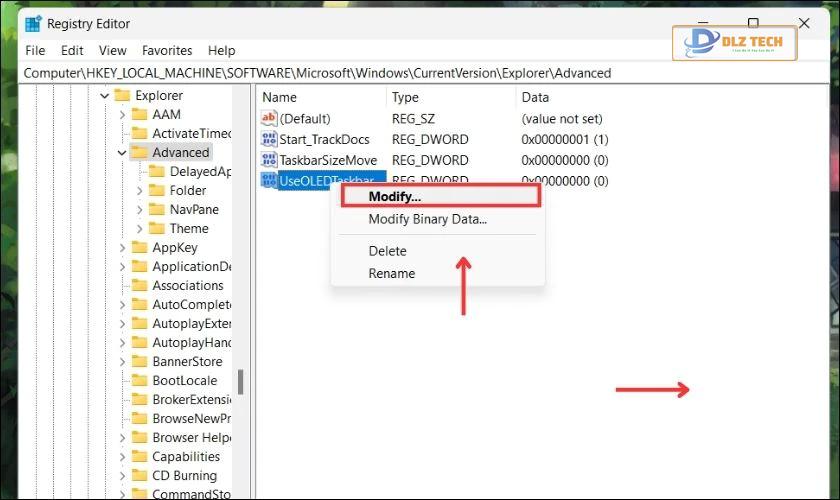The image size is (840, 500).
Task: Expand the Capabilities key chevron
Action: tap(122, 457)
